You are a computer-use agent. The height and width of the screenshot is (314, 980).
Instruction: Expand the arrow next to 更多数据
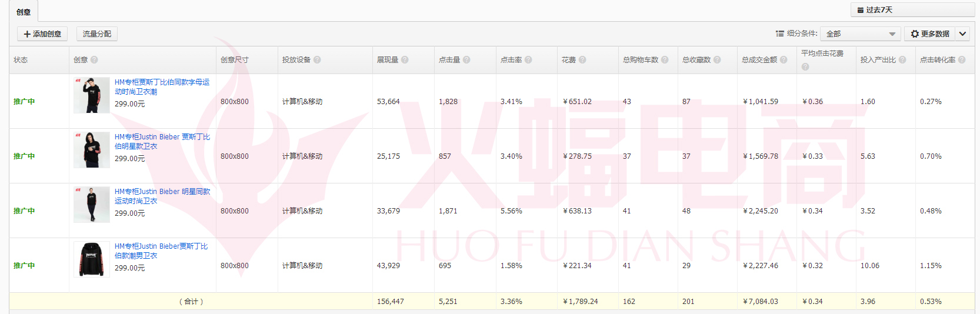click(x=962, y=34)
